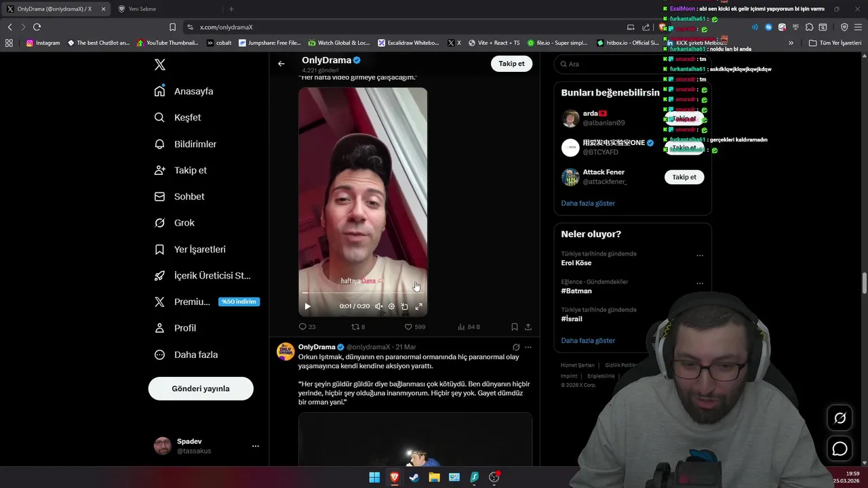Image resolution: width=868 pixels, height=488 pixels.
Task: Open floating chat messages button
Action: pos(840,449)
